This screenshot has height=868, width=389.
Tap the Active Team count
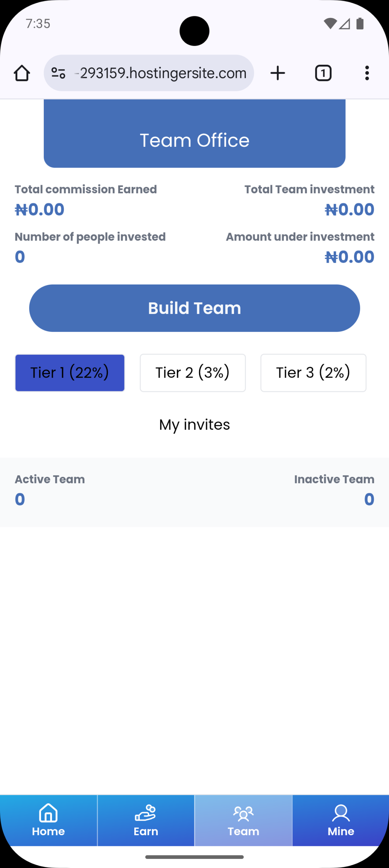[x=20, y=499]
